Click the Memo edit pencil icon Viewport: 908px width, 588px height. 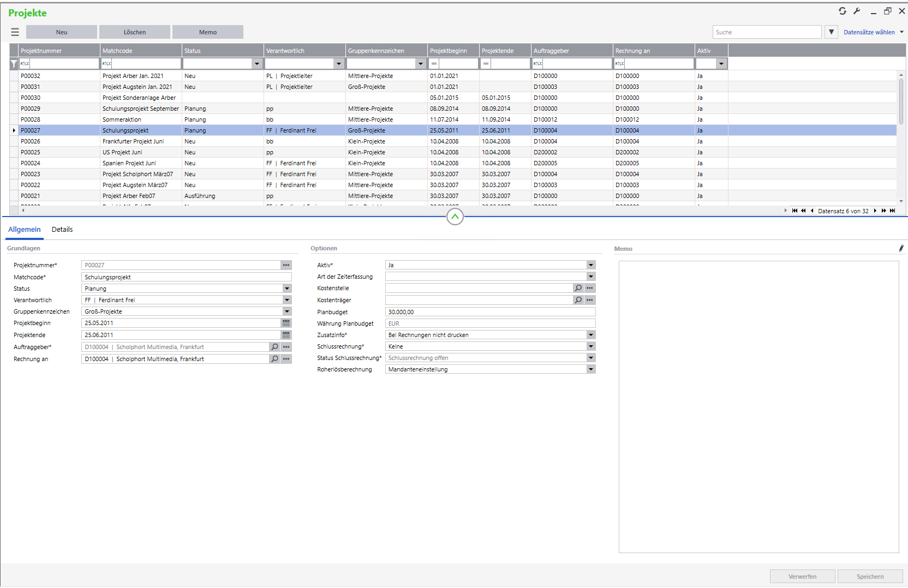(x=901, y=249)
